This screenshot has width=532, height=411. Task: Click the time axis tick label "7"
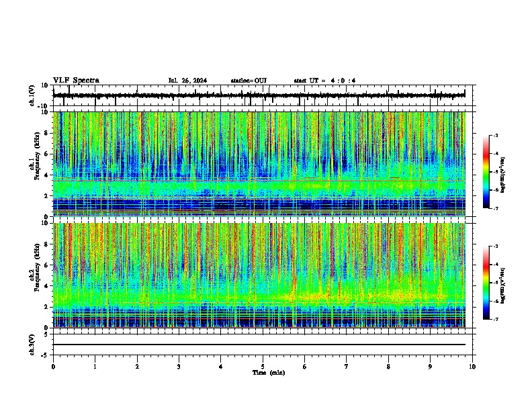coord(347,367)
